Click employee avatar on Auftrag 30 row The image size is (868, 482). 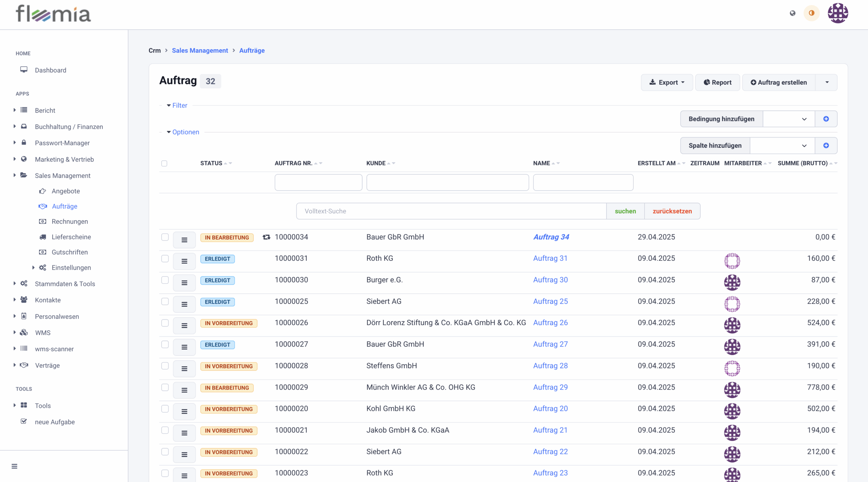pyautogui.click(x=732, y=282)
